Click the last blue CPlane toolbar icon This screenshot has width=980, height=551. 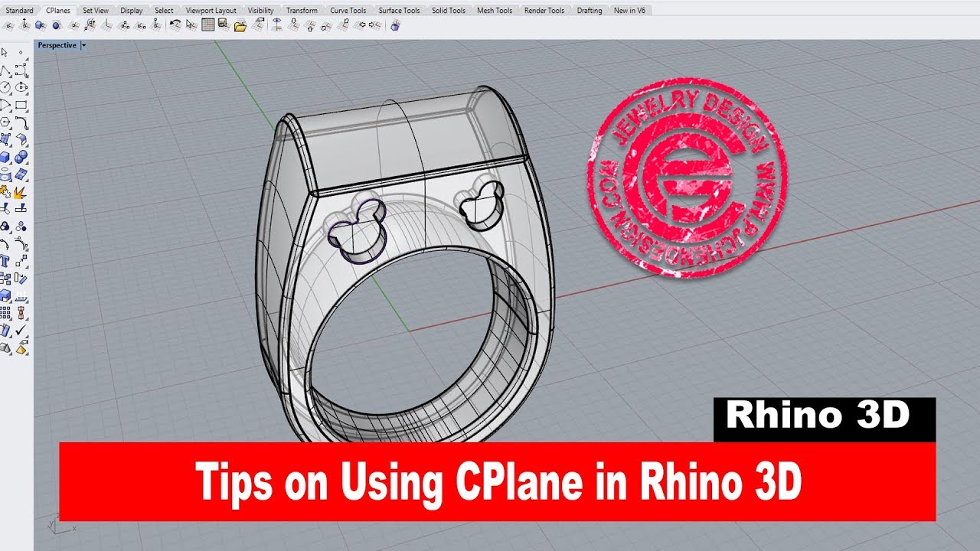(395, 25)
